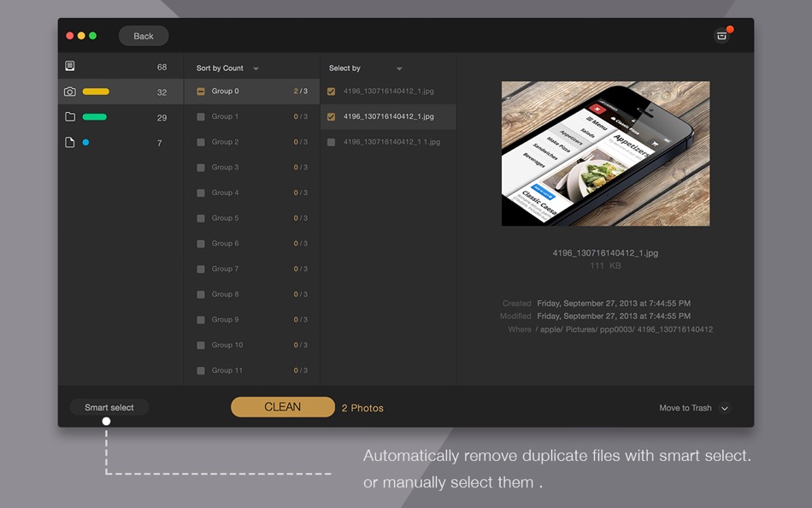Viewport: 812px width, 508px height.
Task: Check the Group 8 checkbox
Action: point(200,294)
